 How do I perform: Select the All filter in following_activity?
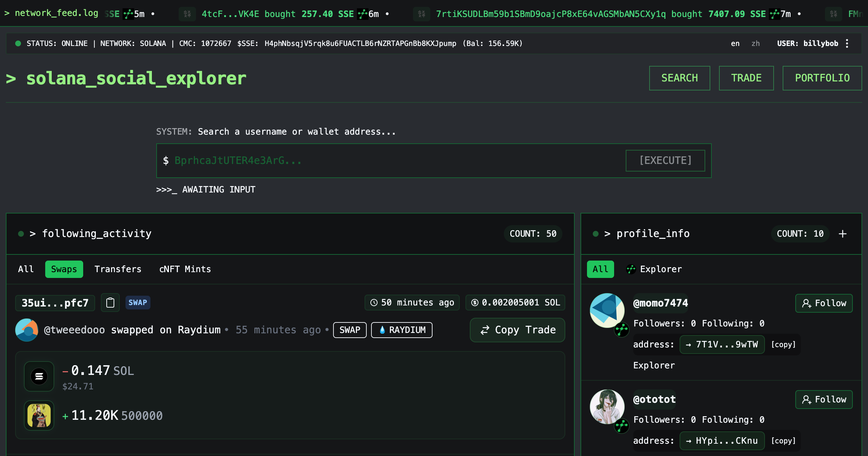pyautogui.click(x=26, y=269)
